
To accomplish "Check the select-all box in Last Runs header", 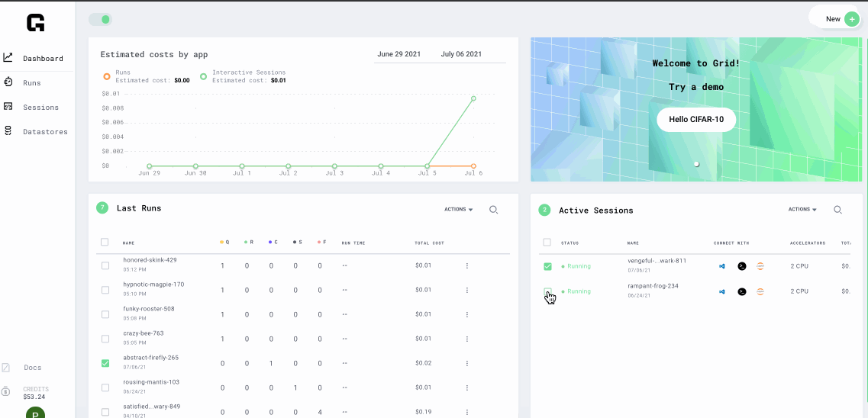I will (105, 242).
